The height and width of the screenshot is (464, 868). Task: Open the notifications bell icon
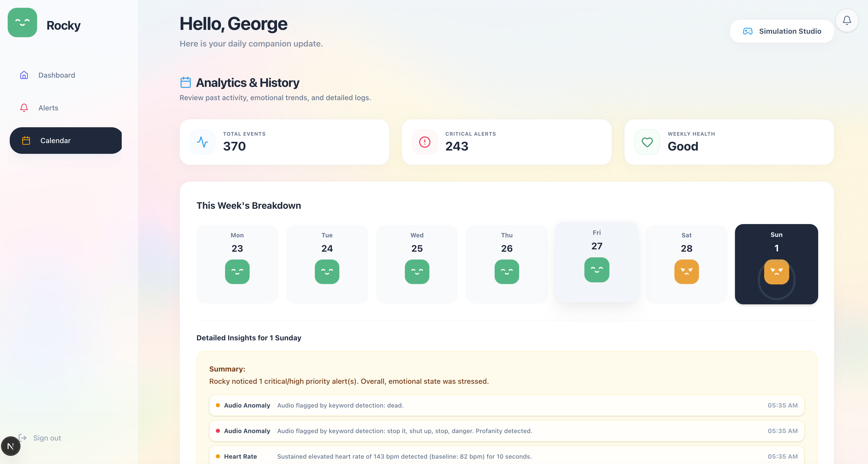pyautogui.click(x=847, y=20)
